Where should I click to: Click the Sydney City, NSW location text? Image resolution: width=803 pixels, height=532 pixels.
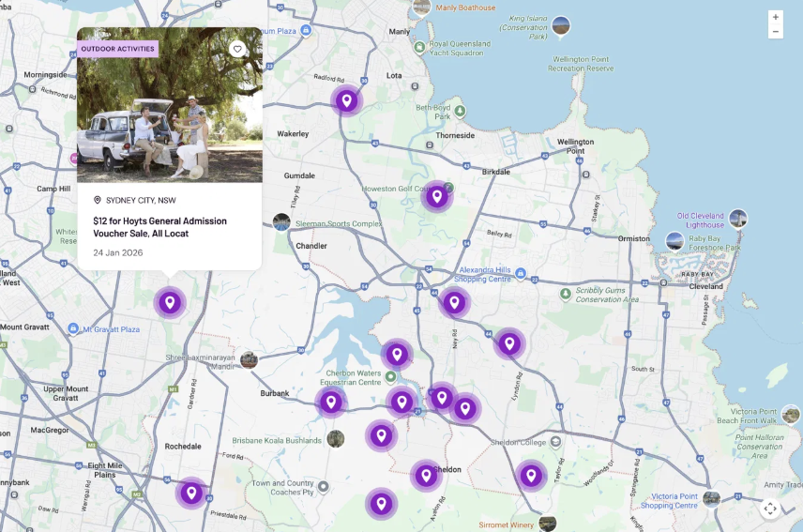point(141,200)
